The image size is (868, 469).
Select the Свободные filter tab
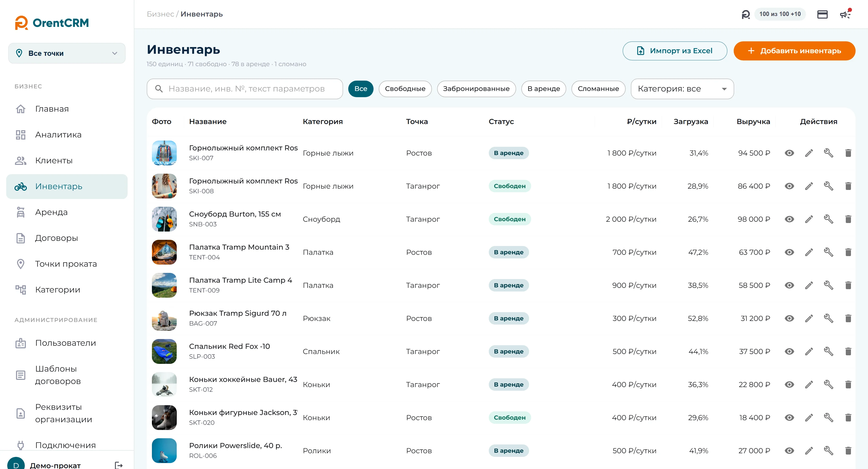[405, 89]
